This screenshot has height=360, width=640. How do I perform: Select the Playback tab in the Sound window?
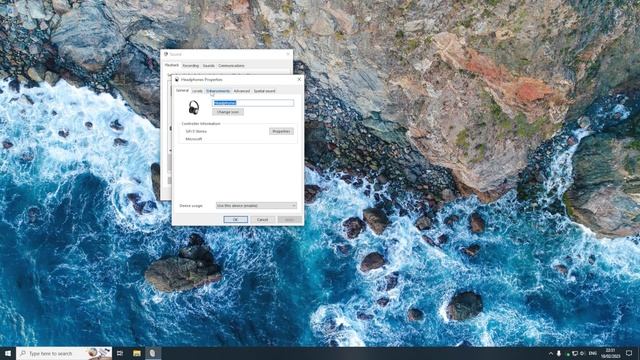pyautogui.click(x=172, y=65)
